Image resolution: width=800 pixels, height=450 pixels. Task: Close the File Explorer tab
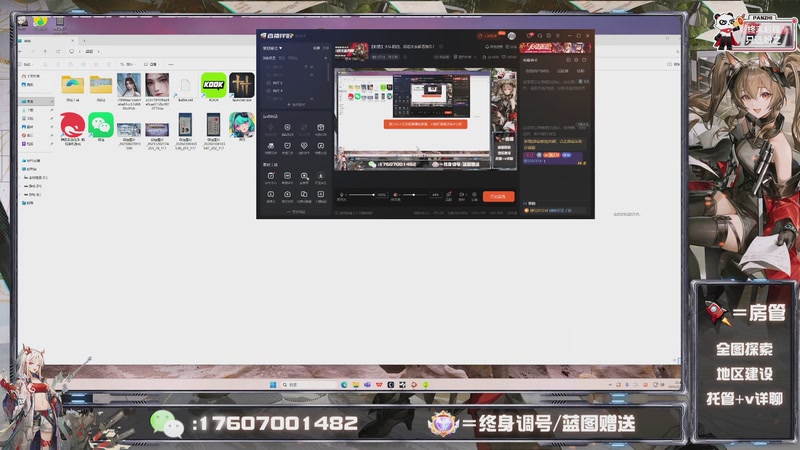72,40
